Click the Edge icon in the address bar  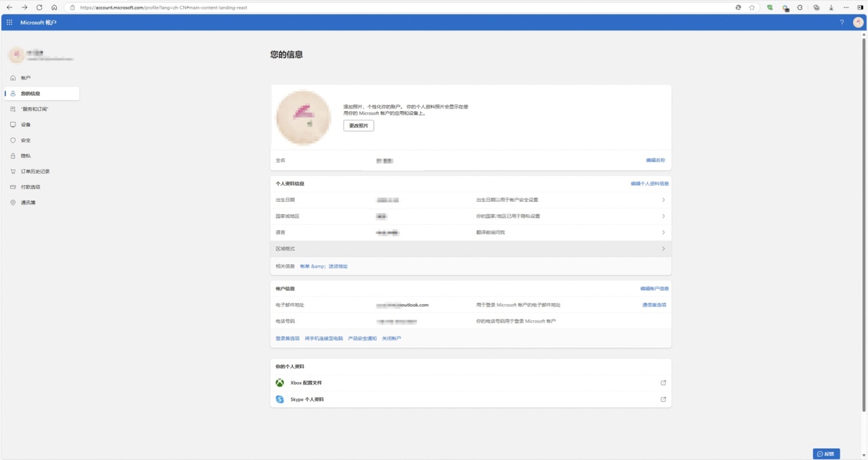(x=738, y=7)
